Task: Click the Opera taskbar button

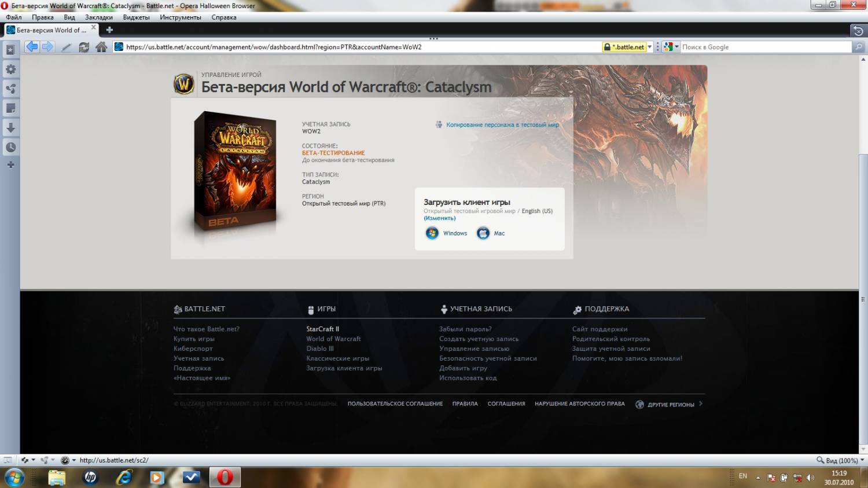Action: (225, 478)
